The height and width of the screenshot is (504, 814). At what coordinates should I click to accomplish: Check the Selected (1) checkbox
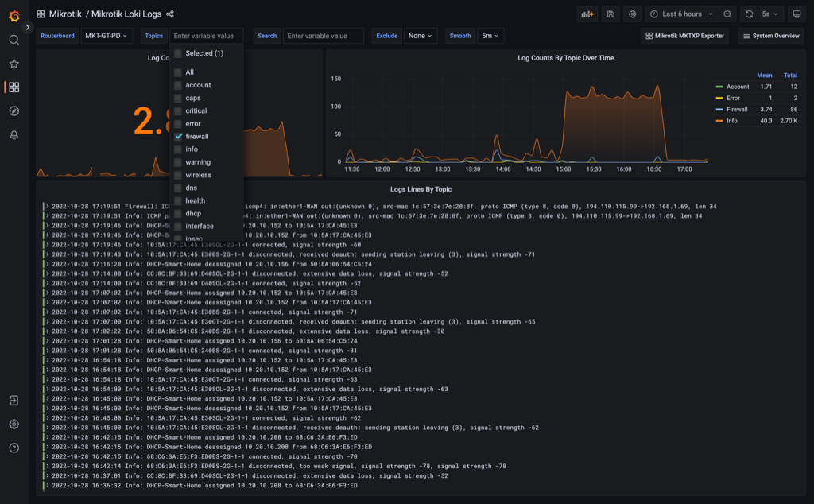pos(178,53)
